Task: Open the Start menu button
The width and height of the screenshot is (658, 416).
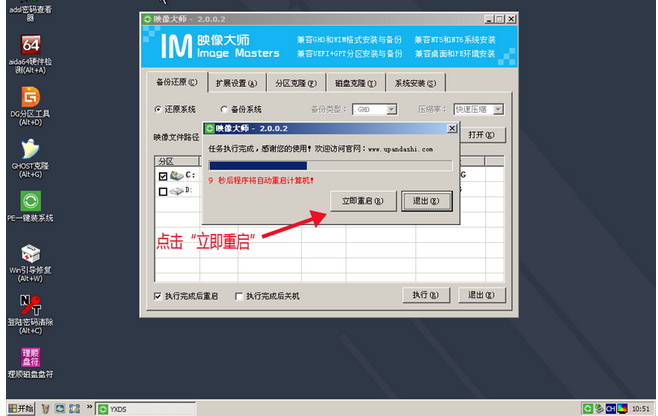Action: [x=21, y=408]
